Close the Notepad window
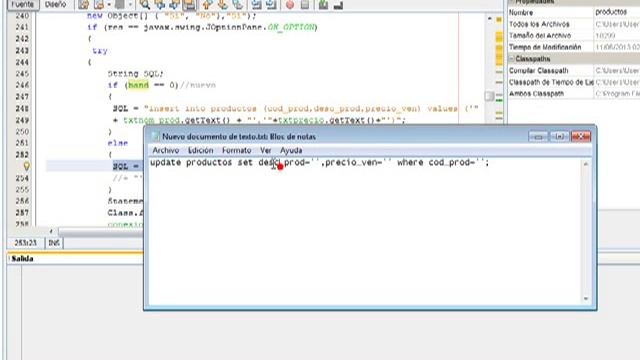The image size is (640, 360). 580,136
